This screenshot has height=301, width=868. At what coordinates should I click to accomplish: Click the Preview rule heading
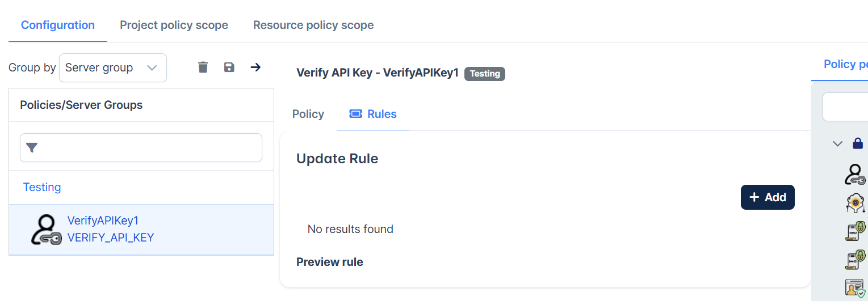tap(330, 262)
